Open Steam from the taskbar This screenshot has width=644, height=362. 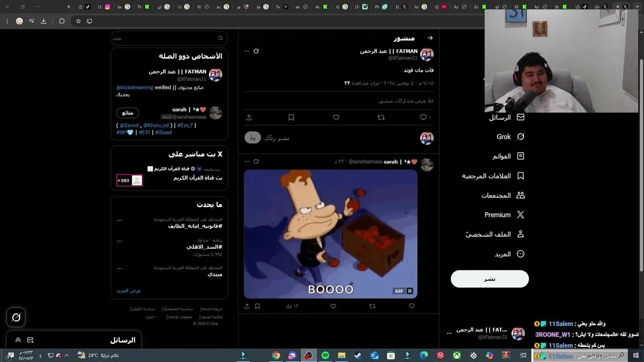(x=358, y=355)
